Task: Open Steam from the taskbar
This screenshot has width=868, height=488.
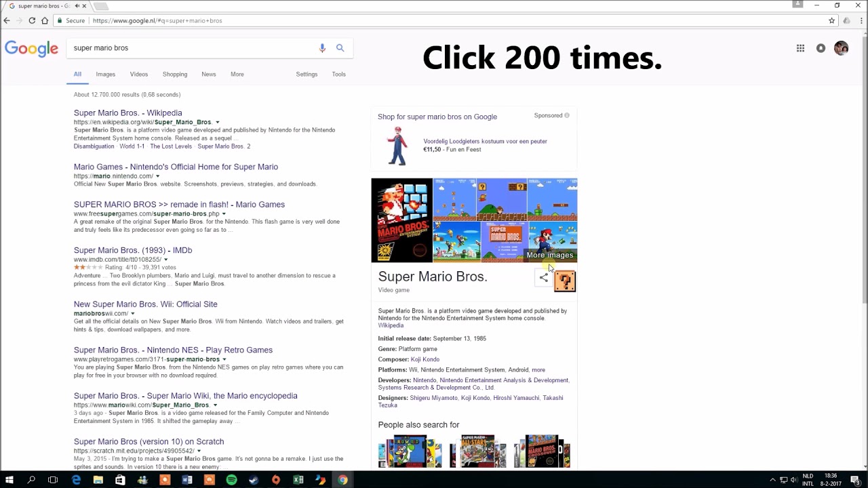Action: (x=254, y=480)
